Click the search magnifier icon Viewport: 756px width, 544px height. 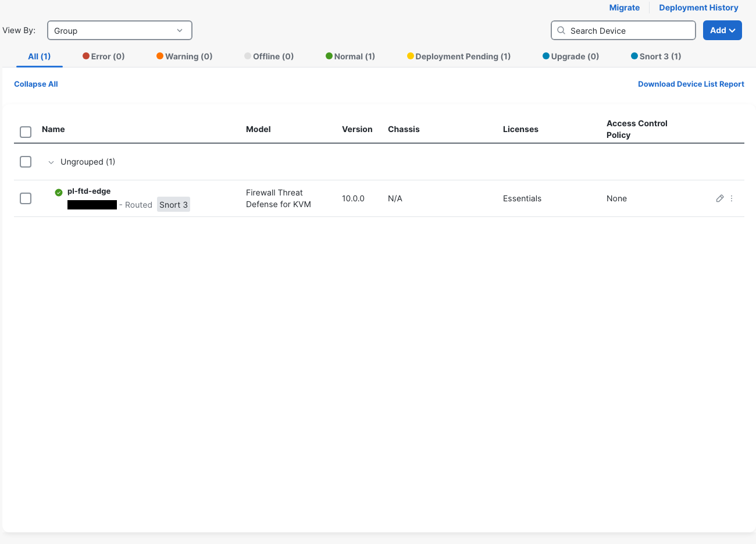click(561, 30)
